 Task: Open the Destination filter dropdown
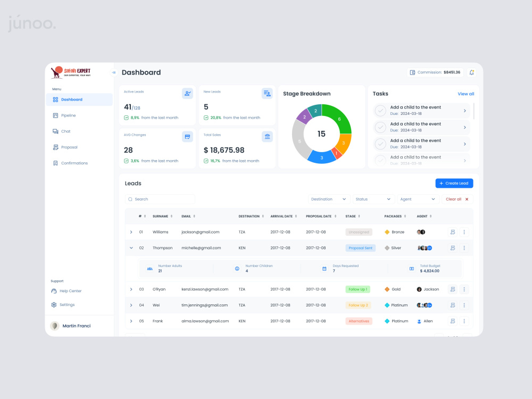tap(328, 199)
